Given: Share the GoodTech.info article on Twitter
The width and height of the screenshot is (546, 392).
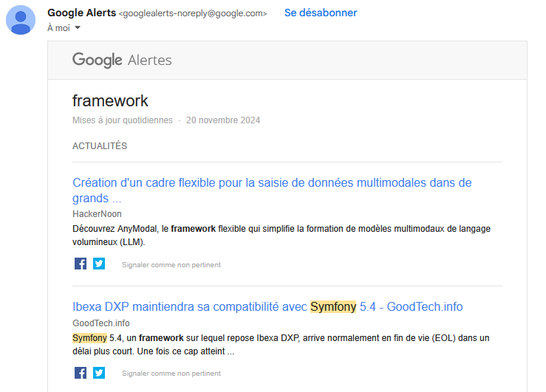Looking at the screenshot, I should coord(99,373).
